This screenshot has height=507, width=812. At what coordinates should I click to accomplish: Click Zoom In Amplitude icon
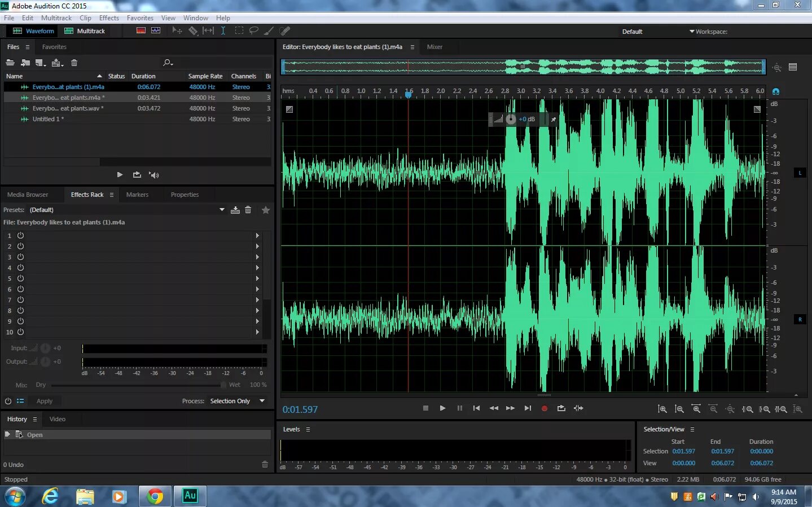click(662, 409)
